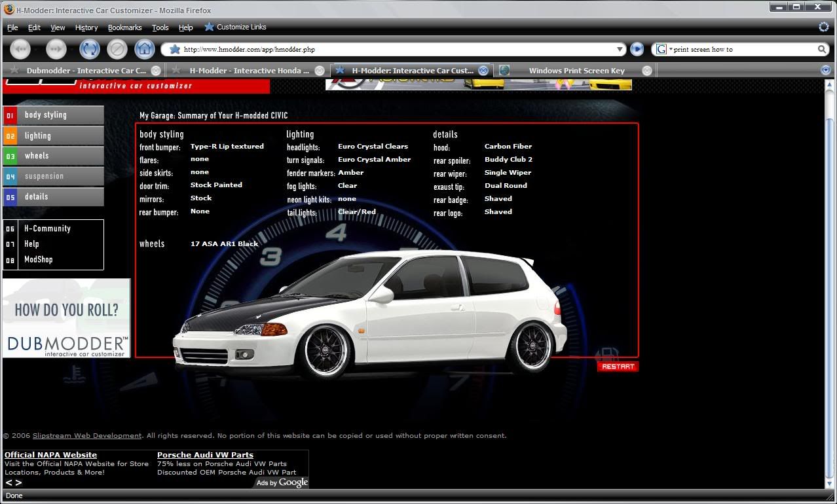
Task: Click the Dubmodder 'How do you roll?' ad
Action: coord(66,318)
